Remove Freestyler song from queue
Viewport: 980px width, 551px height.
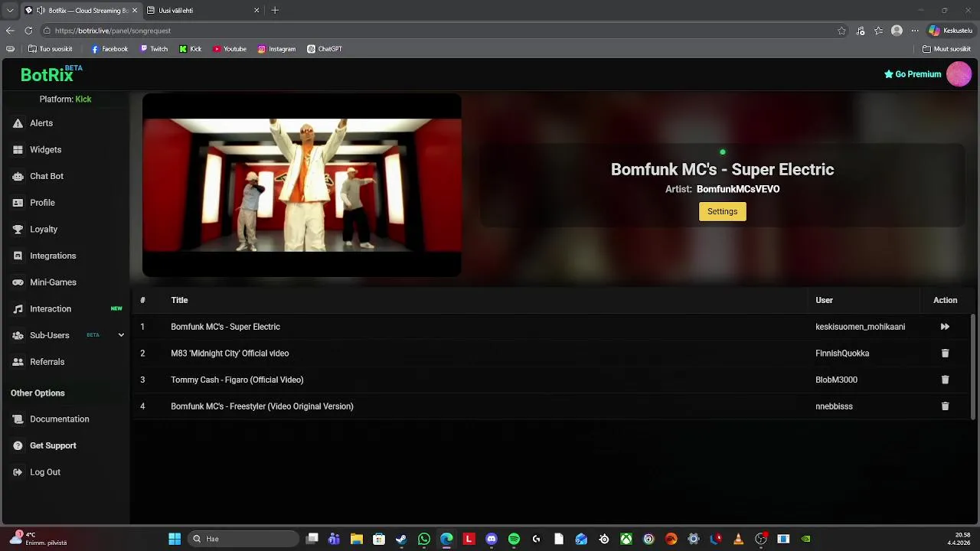(945, 406)
